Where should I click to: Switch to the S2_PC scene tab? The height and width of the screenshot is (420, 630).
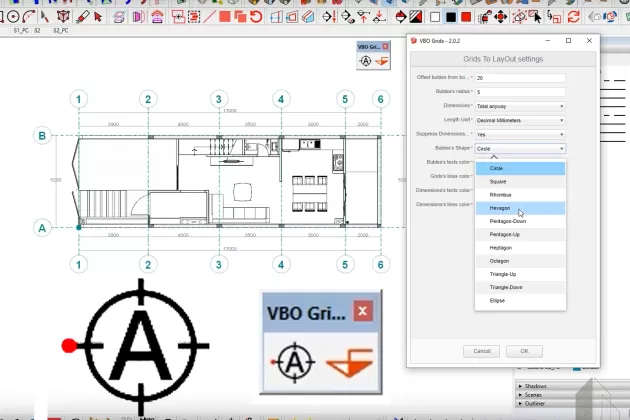pyautogui.click(x=61, y=31)
